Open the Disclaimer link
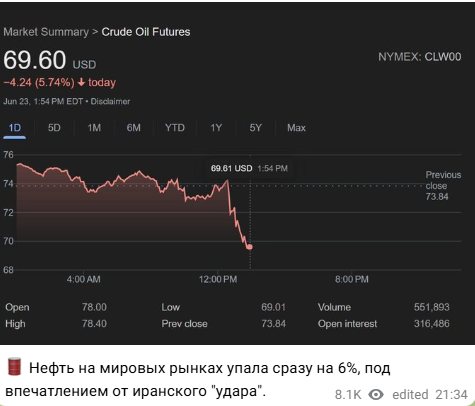The width and height of the screenshot is (475, 406). [110, 101]
